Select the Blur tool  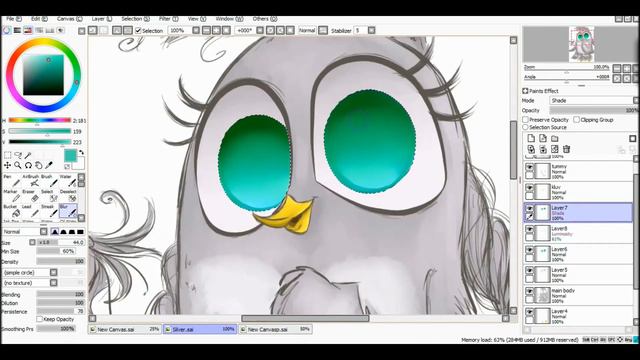[x=68, y=211]
